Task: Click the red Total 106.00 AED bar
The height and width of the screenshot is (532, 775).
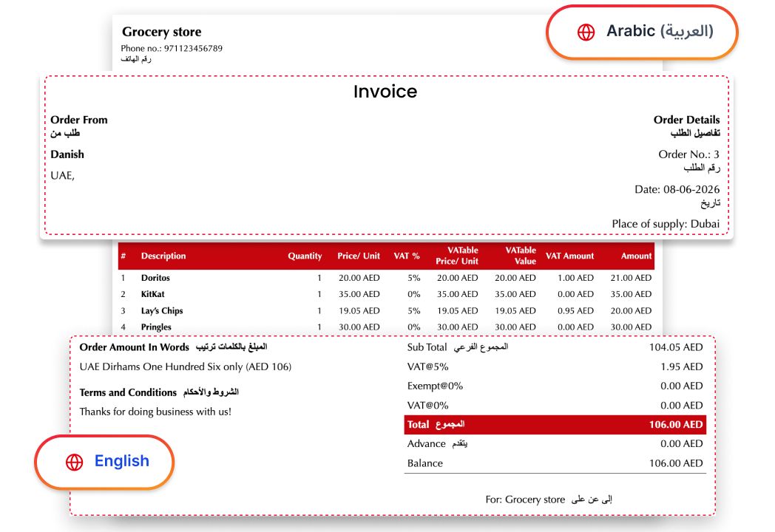Action: pyautogui.click(x=555, y=425)
